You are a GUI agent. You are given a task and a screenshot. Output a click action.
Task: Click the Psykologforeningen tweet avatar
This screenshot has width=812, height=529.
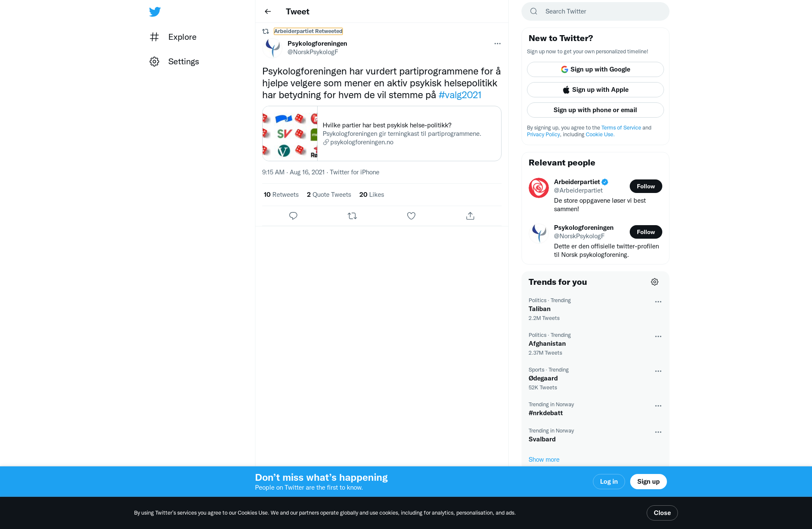272,47
